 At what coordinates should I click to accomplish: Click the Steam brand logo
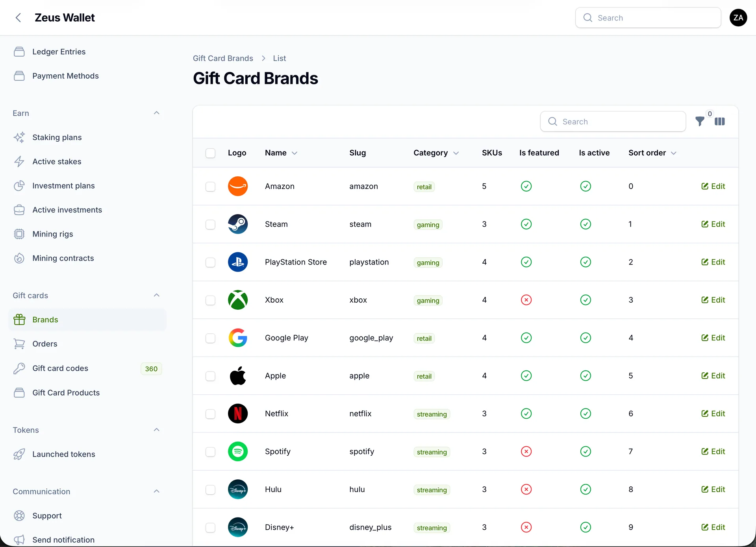click(x=238, y=224)
